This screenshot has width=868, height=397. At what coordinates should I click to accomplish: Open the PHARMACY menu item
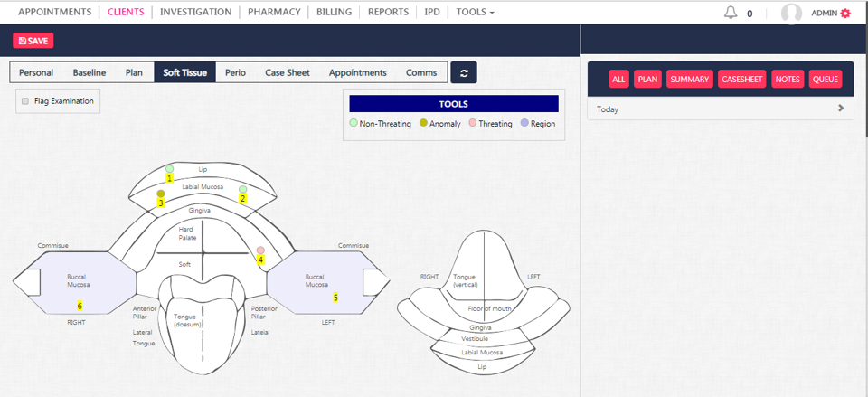(x=274, y=13)
